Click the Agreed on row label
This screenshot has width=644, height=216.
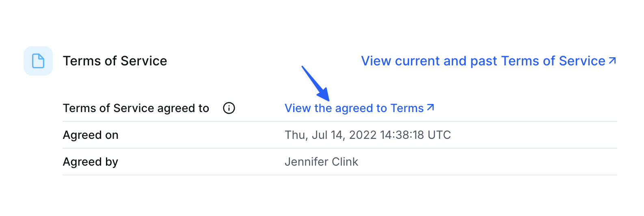(91, 135)
